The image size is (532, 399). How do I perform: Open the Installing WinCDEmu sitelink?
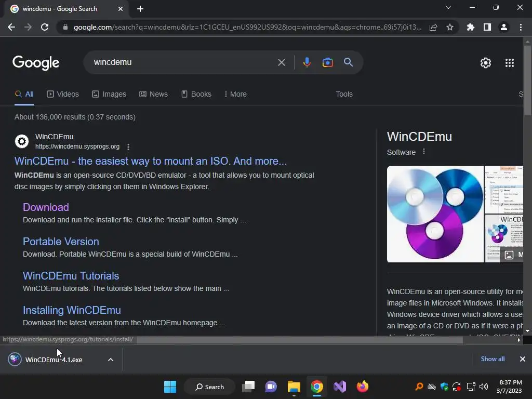[72, 310]
